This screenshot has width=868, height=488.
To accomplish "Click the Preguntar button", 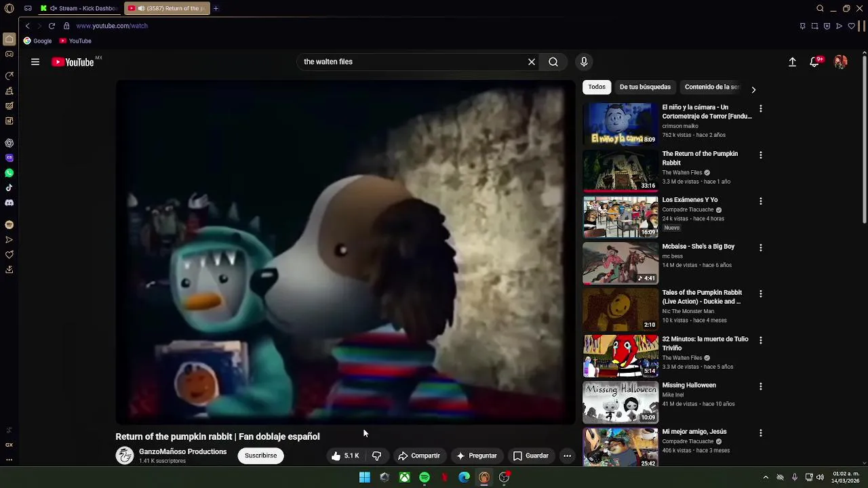I will [477, 456].
